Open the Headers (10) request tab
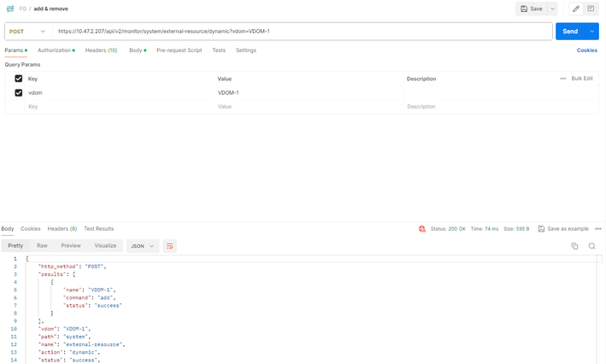 pos(101,50)
